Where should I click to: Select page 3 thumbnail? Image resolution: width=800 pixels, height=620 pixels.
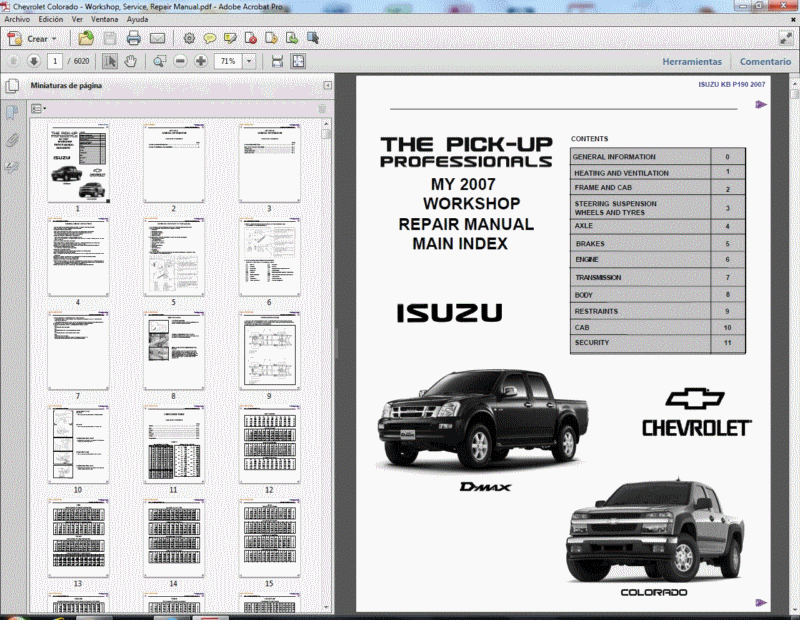pyautogui.click(x=269, y=163)
